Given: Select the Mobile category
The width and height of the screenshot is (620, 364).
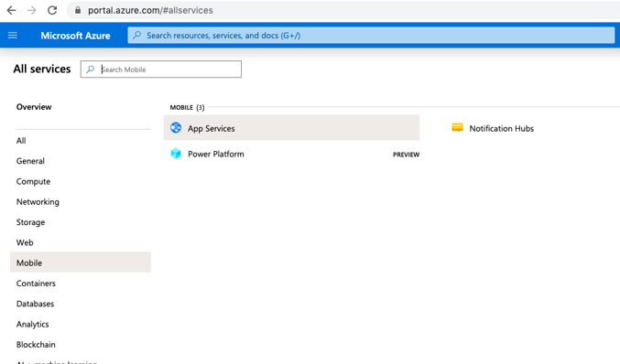Looking at the screenshot, I should tap(81, 262).
